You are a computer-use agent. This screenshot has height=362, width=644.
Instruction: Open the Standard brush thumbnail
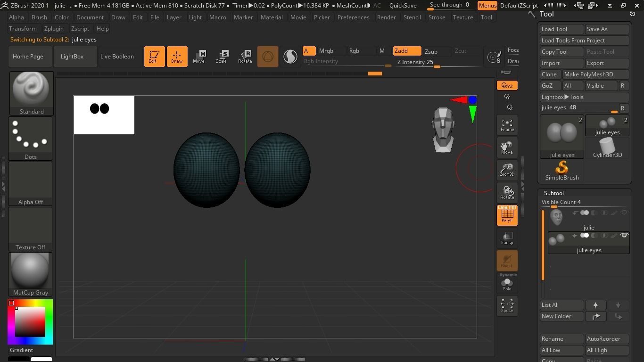point(31,93)
